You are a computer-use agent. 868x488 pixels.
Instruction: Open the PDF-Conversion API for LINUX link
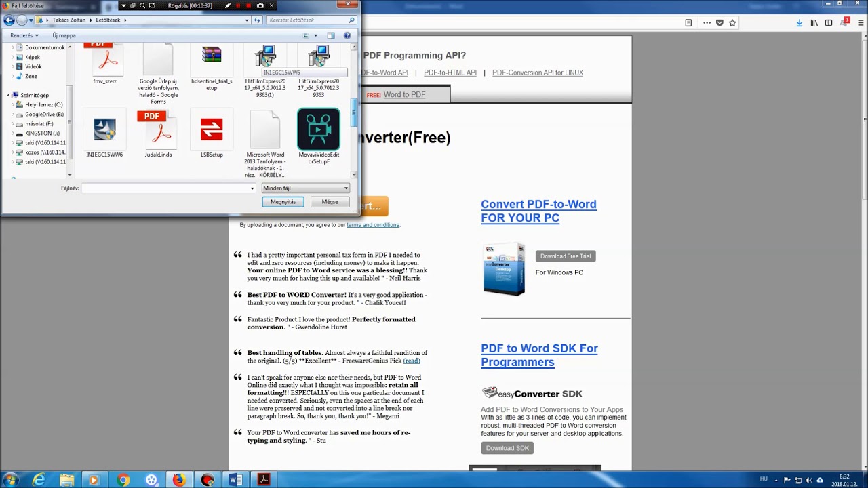(538, 73)
